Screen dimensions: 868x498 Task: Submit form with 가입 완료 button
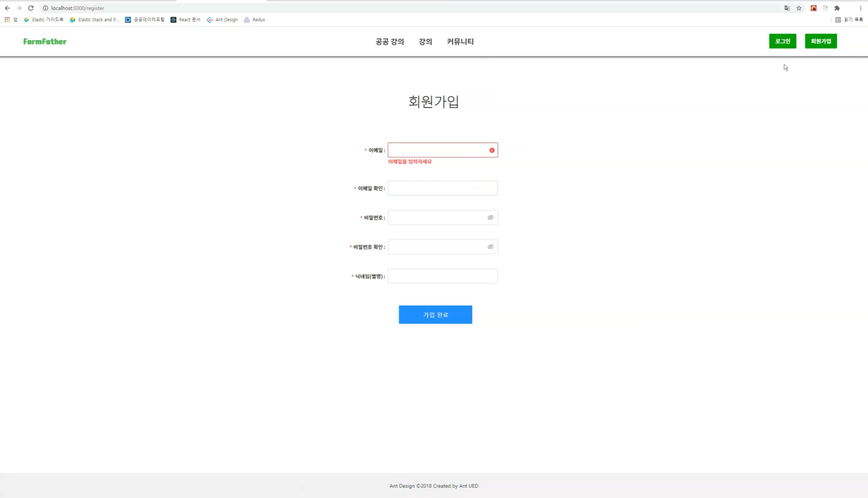coord(435,315)
